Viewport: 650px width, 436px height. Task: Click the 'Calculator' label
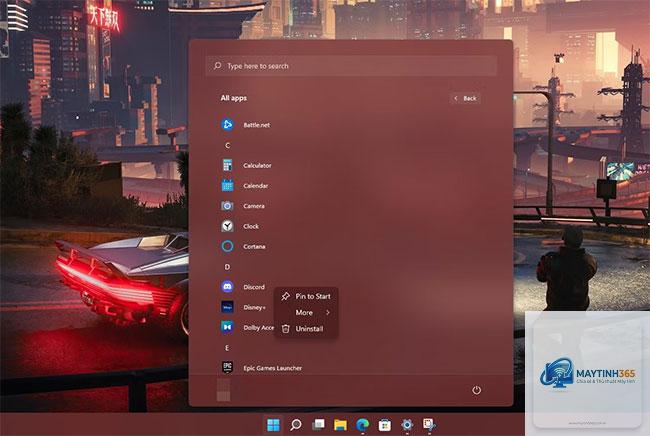coord(257,165)
